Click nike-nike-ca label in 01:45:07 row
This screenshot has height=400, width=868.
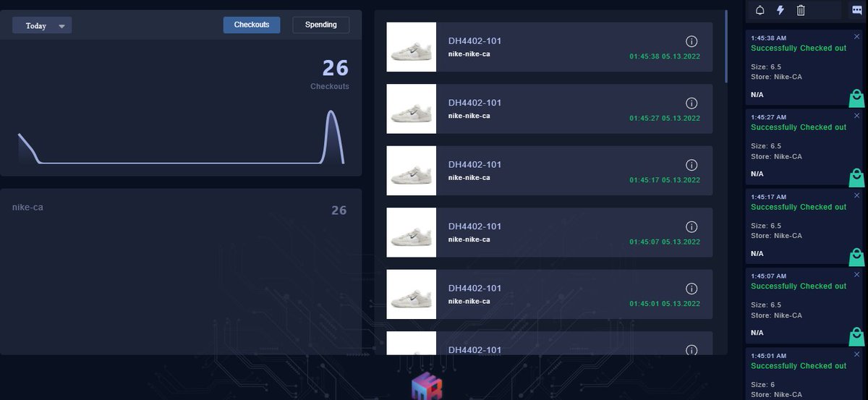click(469, 239)
